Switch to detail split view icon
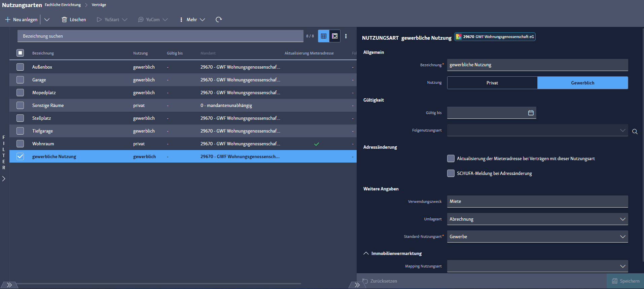The height and width of the screenshot is (289, 644). click(335, 36)
